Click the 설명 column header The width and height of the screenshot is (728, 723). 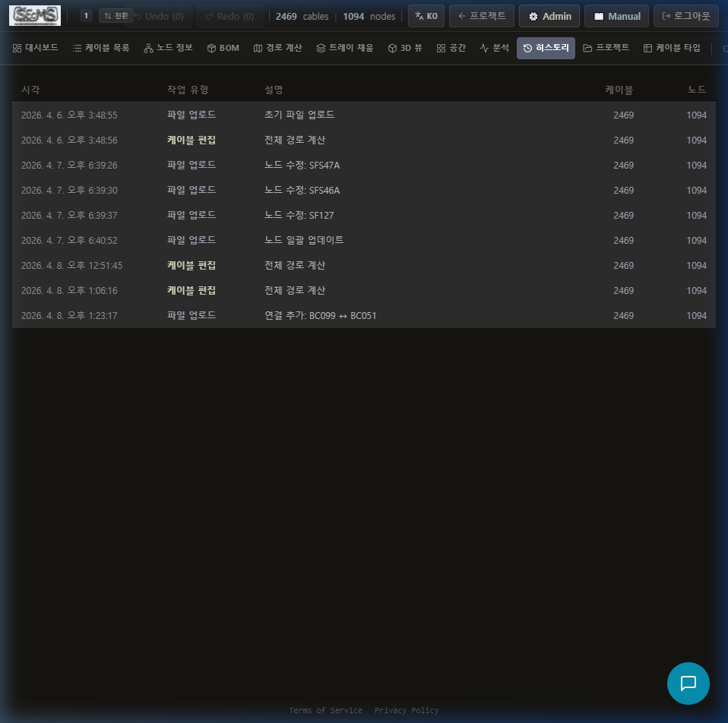pyautogui.click(x=274, y=90)
